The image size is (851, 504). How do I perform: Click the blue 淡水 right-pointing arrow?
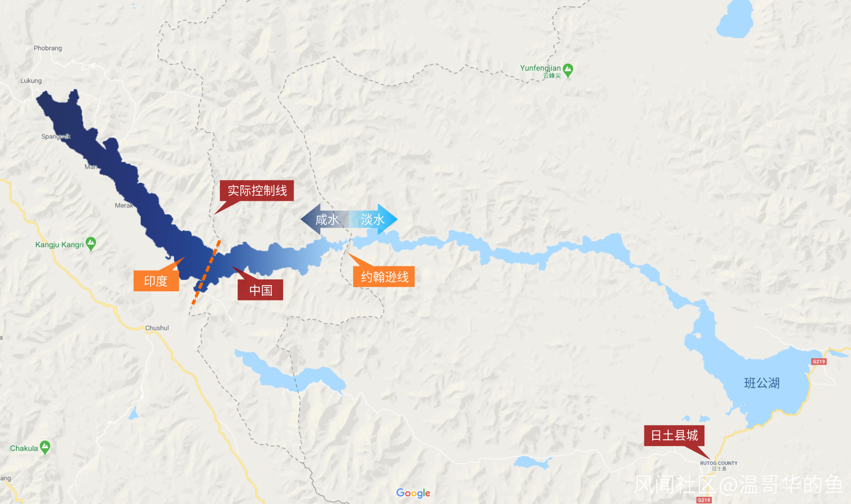pyautogui.click(x=373, y=219)
